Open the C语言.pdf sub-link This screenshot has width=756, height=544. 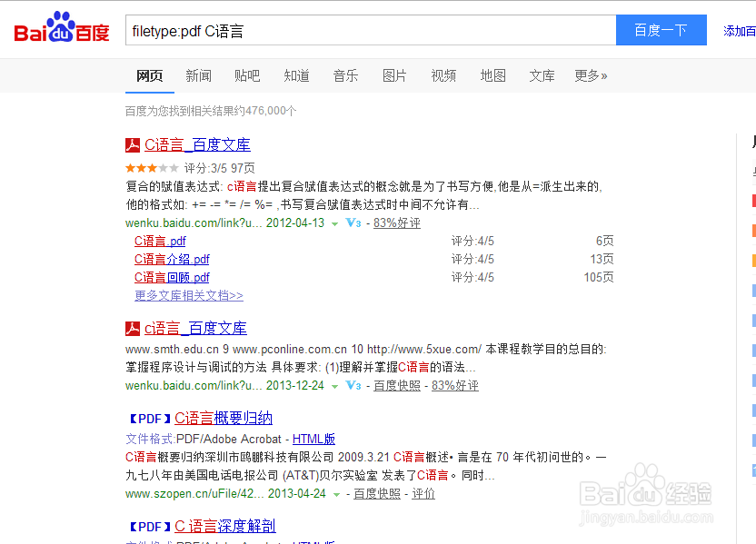160,241
